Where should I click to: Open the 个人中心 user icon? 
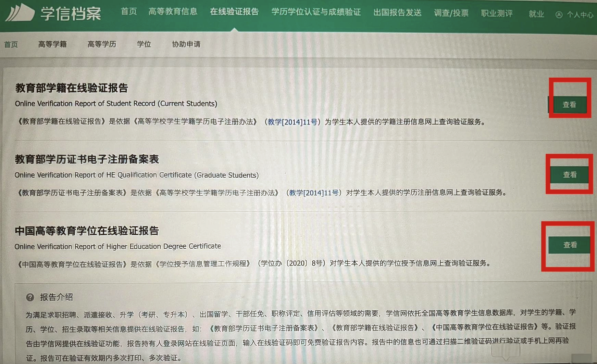point(559,15)
